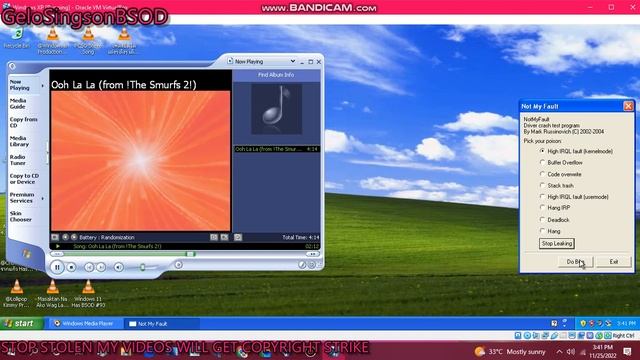Stop the song with the stop button

pyautogui.click(x=71, y=267)
